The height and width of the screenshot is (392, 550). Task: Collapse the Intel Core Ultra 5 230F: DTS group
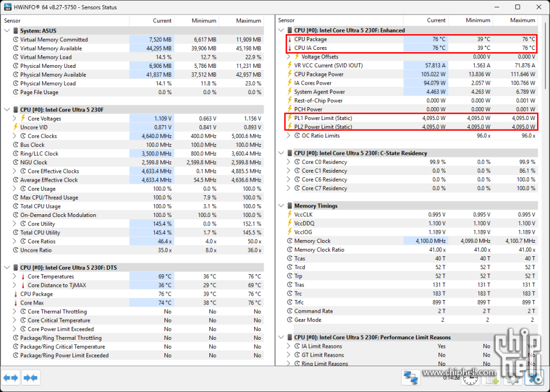[7, 268]
